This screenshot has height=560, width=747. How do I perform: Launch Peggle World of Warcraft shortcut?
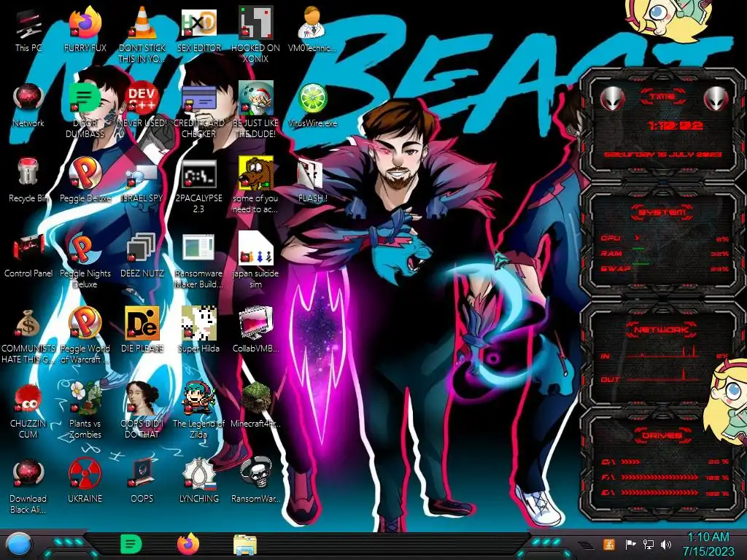pyautogui.click(x=85, y=335)
